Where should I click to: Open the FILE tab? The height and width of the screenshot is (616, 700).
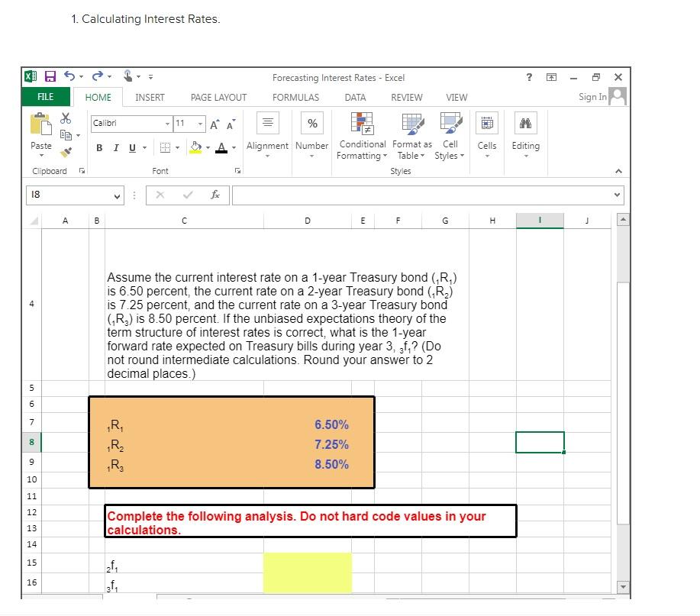click(46, 97)
